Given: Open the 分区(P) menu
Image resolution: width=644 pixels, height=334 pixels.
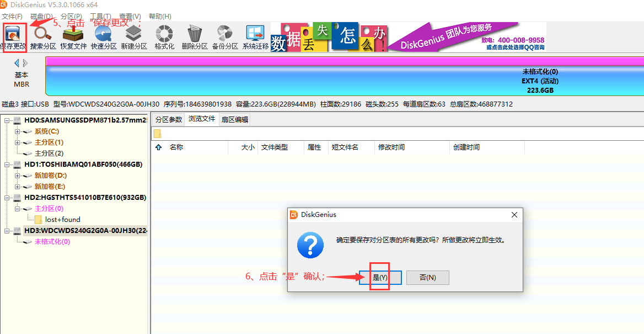Looking at the screenshot, I should (71, 17).
